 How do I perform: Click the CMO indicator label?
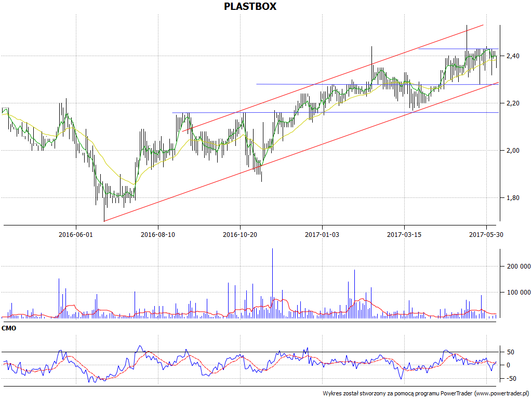(x=9, y=328)
